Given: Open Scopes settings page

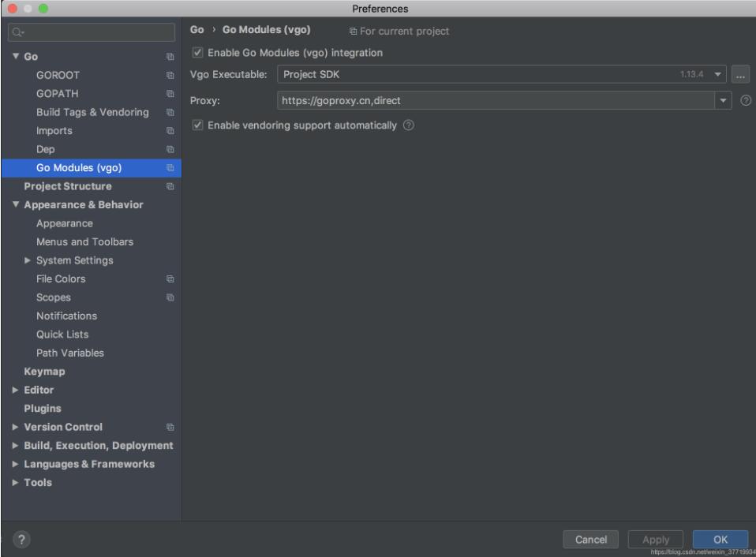Looking at the screenshot, I should point(54,297).
